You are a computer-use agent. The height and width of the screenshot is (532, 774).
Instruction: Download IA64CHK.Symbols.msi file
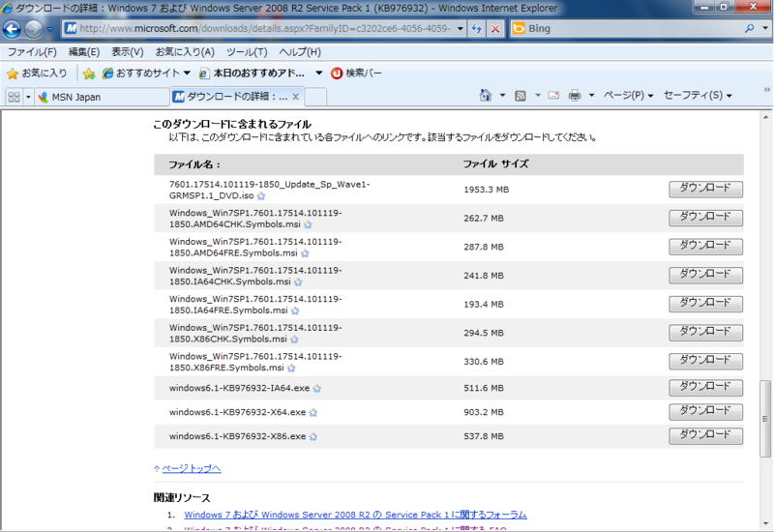(705, 275)
